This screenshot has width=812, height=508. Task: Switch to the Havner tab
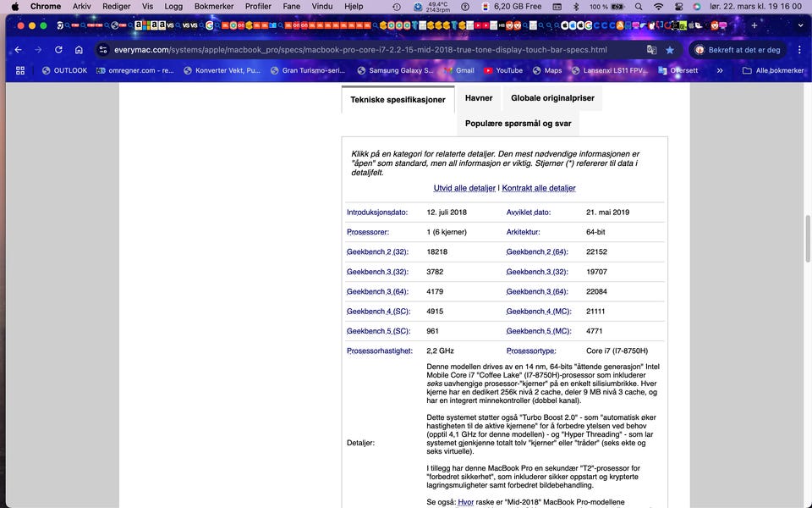[479, 98]
